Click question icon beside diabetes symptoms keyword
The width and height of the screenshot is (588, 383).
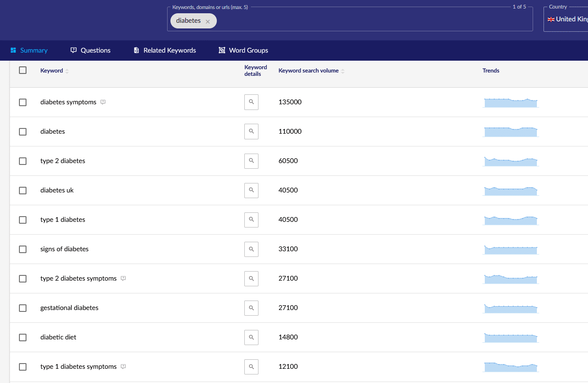click(x=103, y=102)
